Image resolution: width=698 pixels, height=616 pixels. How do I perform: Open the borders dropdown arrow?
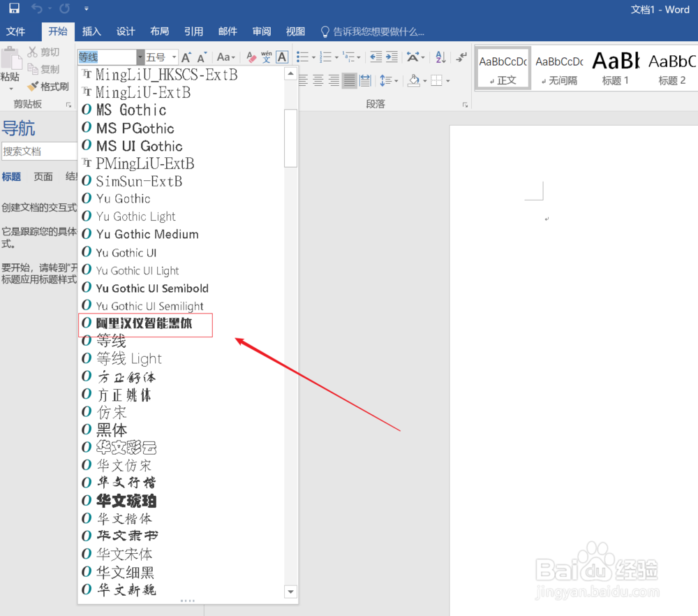pyautogui.click(x=448, y=81)
